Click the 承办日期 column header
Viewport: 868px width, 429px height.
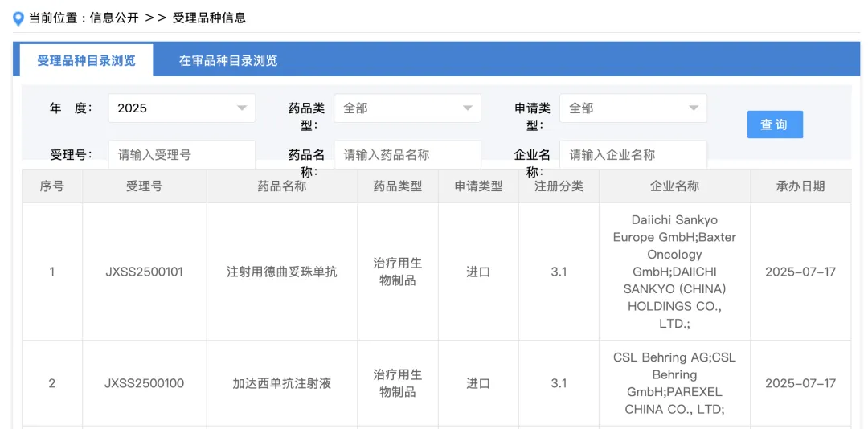(800, 186)
